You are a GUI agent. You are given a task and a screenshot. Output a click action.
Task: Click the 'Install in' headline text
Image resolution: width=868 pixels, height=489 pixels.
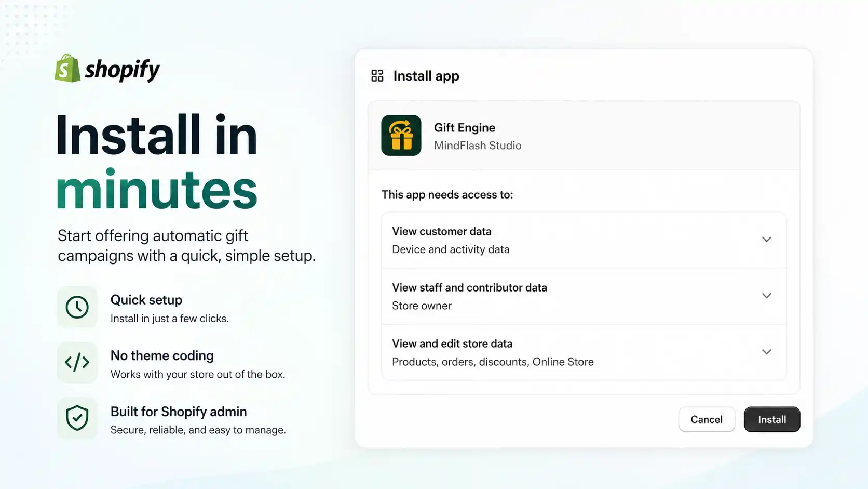tap(157, 135)
